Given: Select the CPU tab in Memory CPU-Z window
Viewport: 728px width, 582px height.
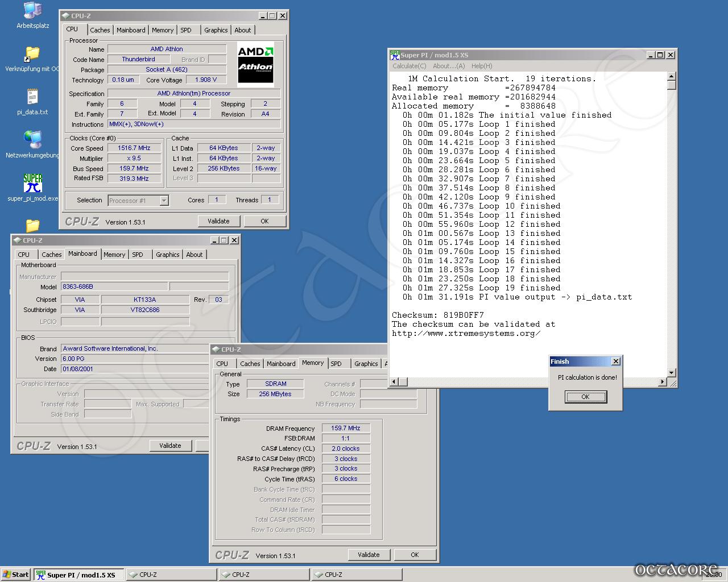Looking at the screenshot, I should coord(222,364).
